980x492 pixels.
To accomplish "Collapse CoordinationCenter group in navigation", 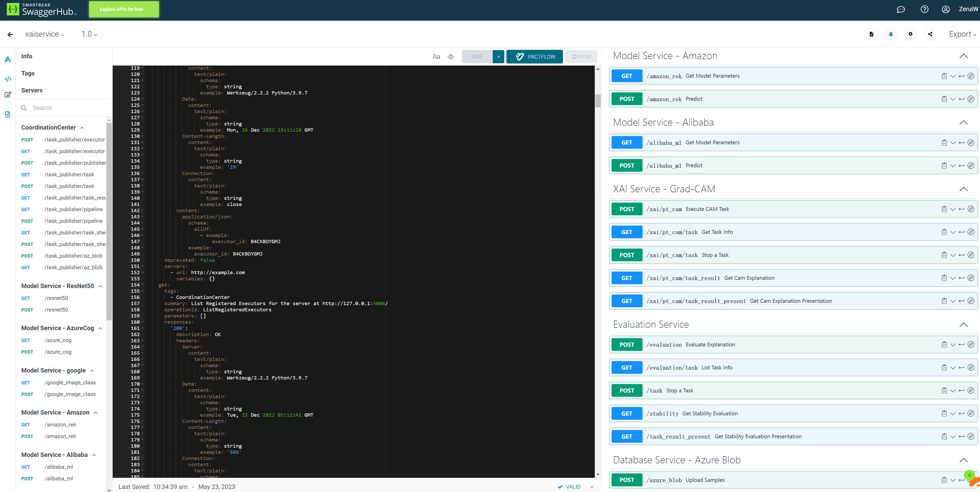I will click(x=82, y=128).
